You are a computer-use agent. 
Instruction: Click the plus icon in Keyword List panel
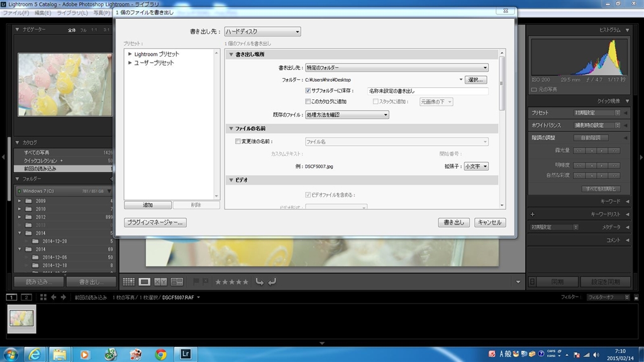(x=533, y=214)
